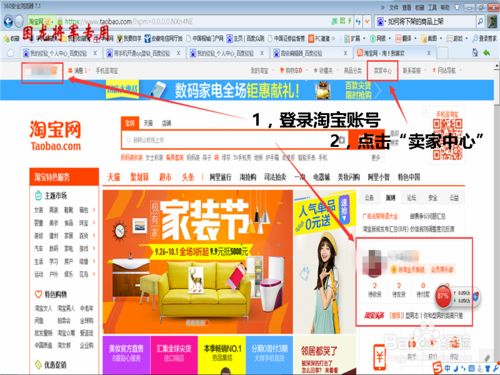Open the 帮助 menu in browser title bar
500x375 pixels.
pyautogui.click(x=445, y=7)
